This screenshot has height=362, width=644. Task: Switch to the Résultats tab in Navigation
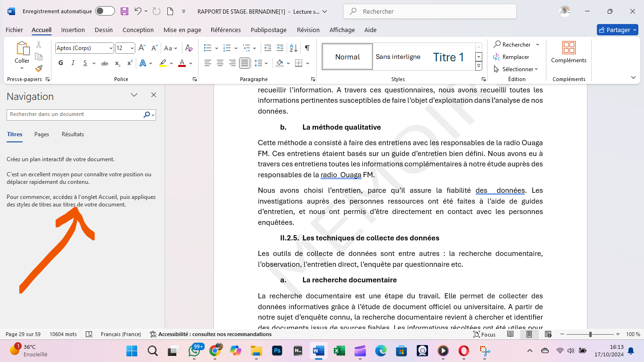73,134
